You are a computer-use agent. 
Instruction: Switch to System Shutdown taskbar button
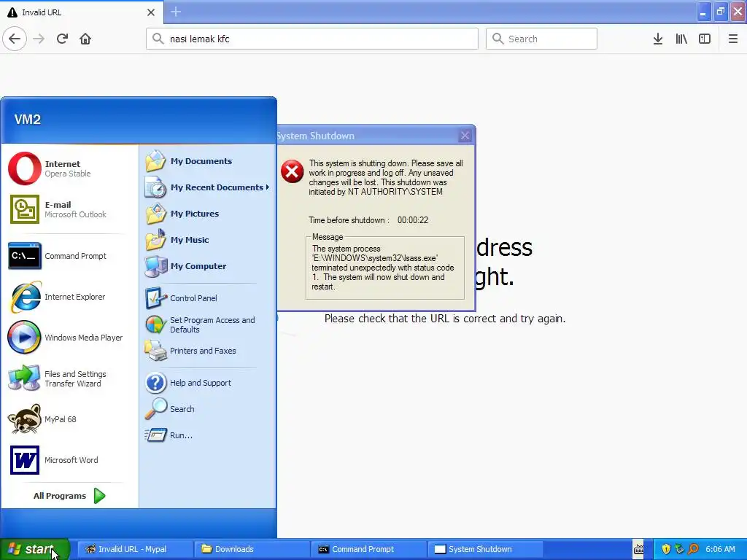[x=485, y=549]
